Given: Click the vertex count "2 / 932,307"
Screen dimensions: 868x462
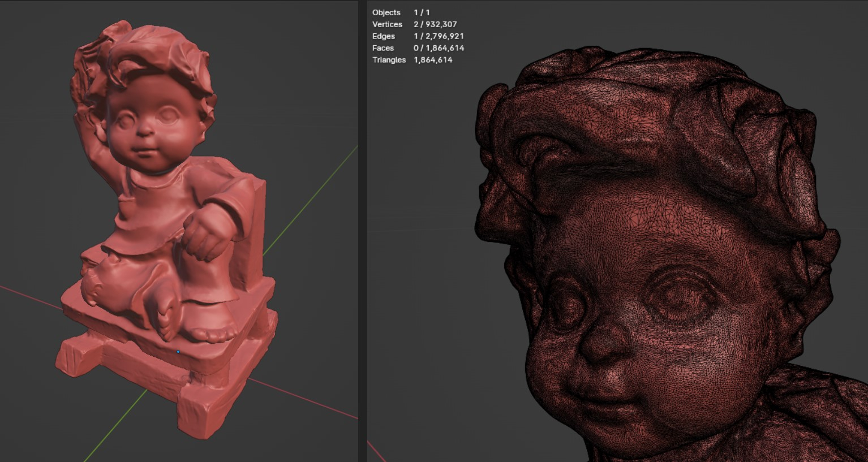Looking at the screenshot, I should click(435, 24).
